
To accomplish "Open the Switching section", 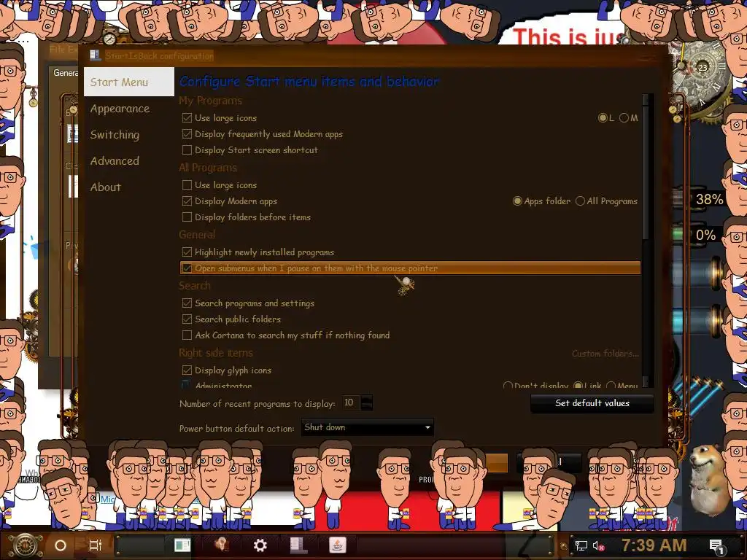I will point(115,135).
